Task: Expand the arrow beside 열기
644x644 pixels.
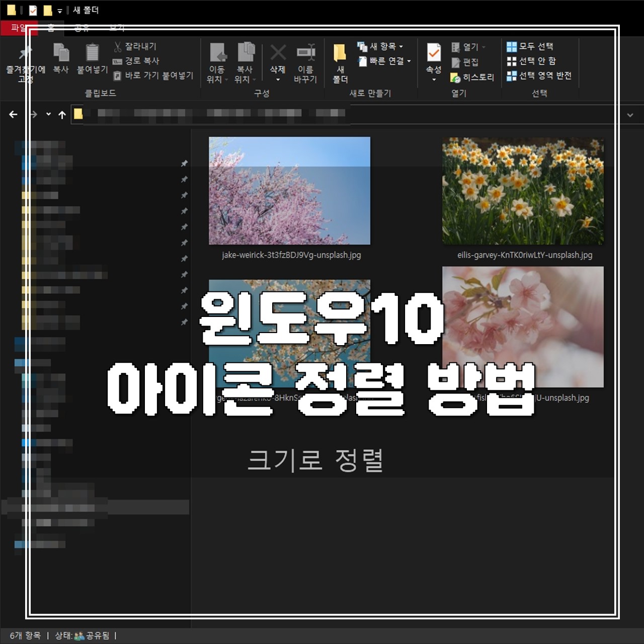Action: click(x=484, y=47)
